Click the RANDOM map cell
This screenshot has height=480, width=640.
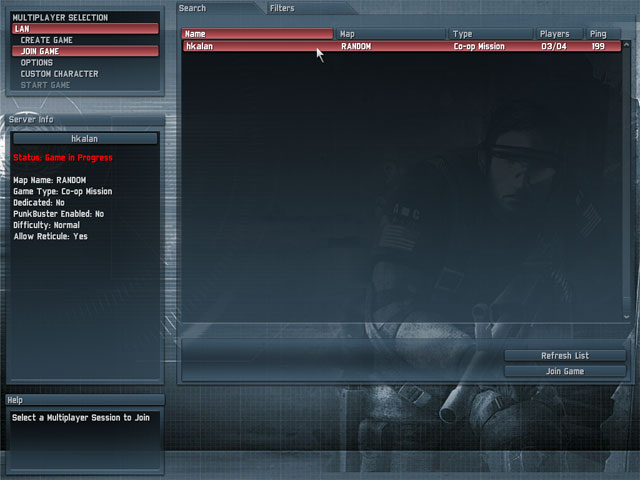click(x=356, y=46)
